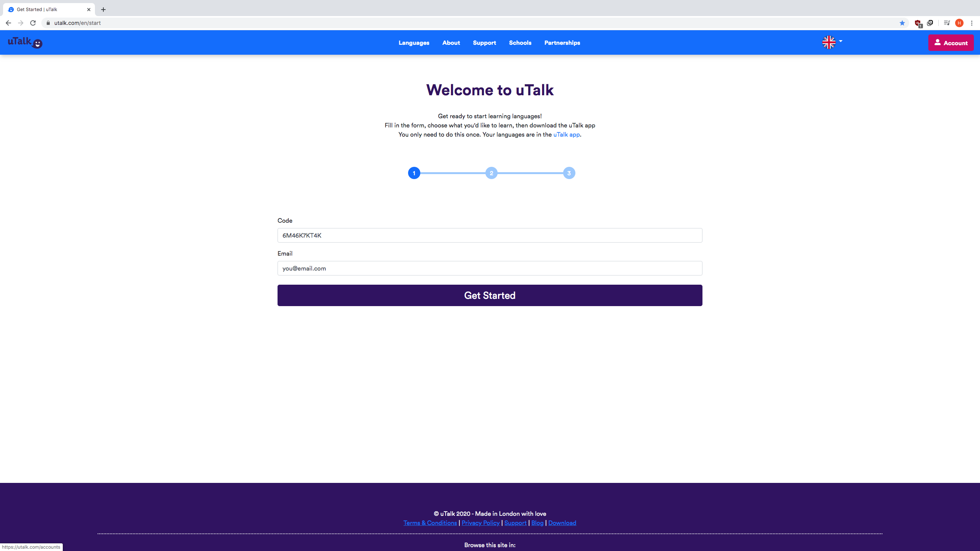Go back using browser back arrow

pyautogui.click(x=8, y=23)
